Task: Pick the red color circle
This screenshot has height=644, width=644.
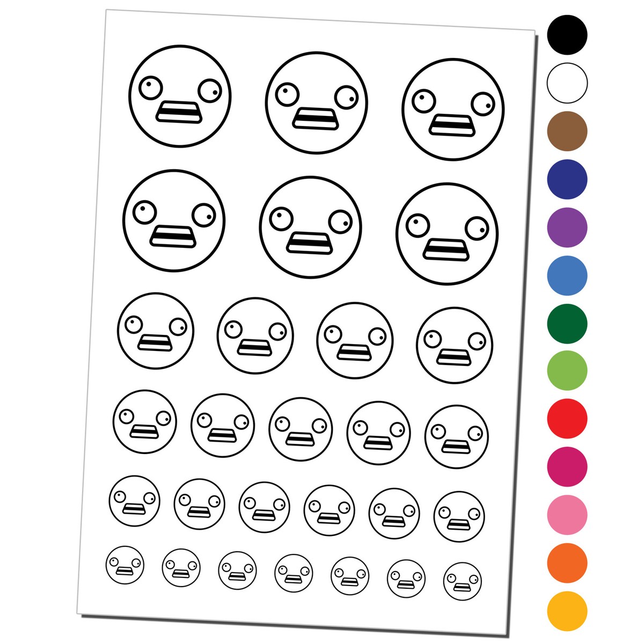Action: coord(567,419)
